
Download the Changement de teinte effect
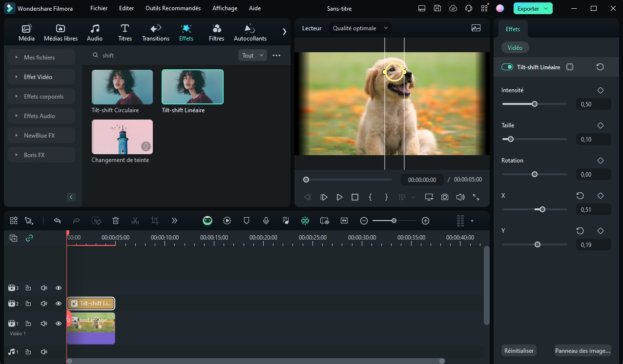click(x=145, y=146)
